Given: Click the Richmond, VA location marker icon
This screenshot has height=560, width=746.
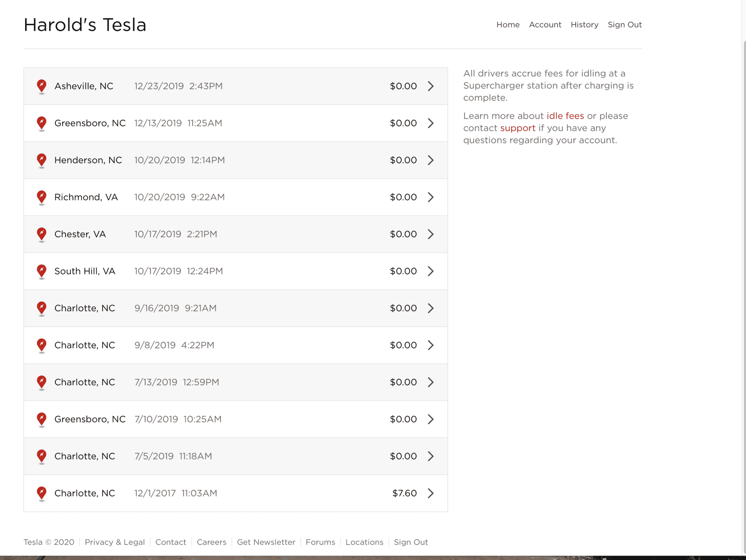Looking at the screenshot, I should coord(41,197).
